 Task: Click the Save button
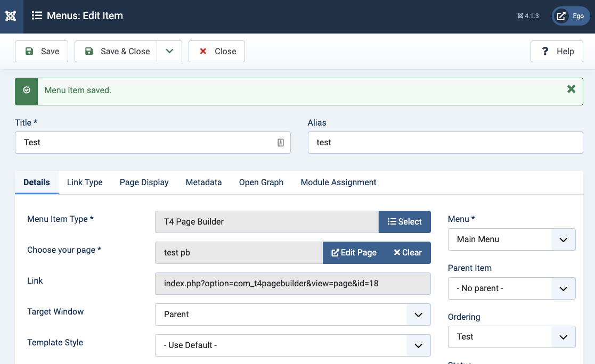42,52
